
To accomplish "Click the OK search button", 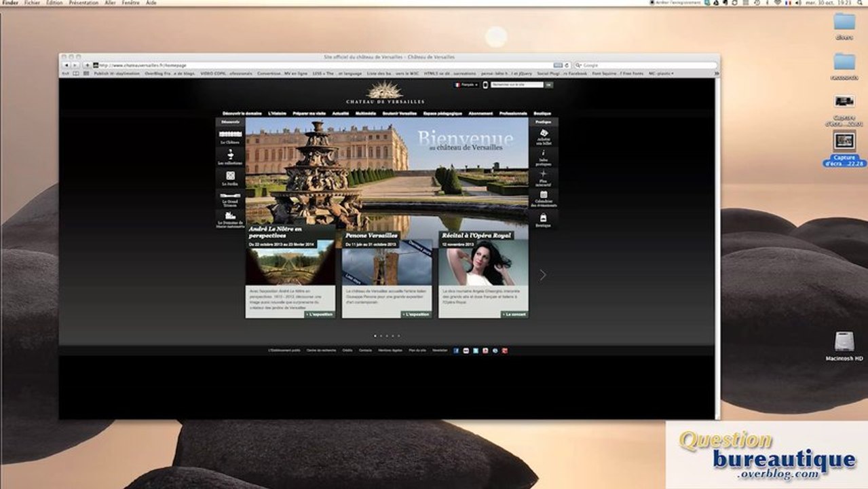I will coord(548,85).
